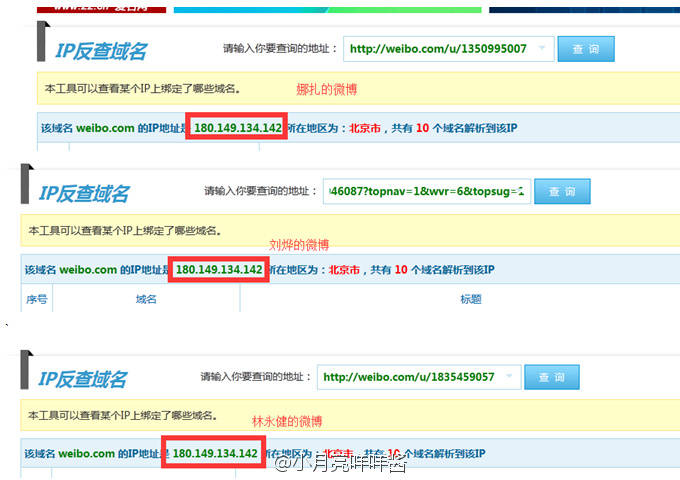The height and width of the screenshot is (480, 680).
Task: Click the 序号 column header
Action: 36,299
